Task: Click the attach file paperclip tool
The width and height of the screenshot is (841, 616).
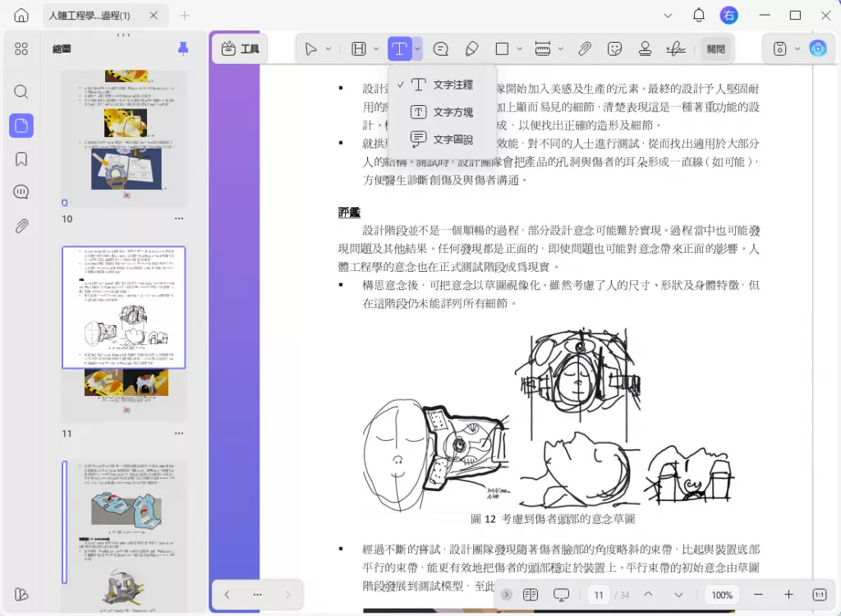Action: pyautogui.click(x=585, y=48)
